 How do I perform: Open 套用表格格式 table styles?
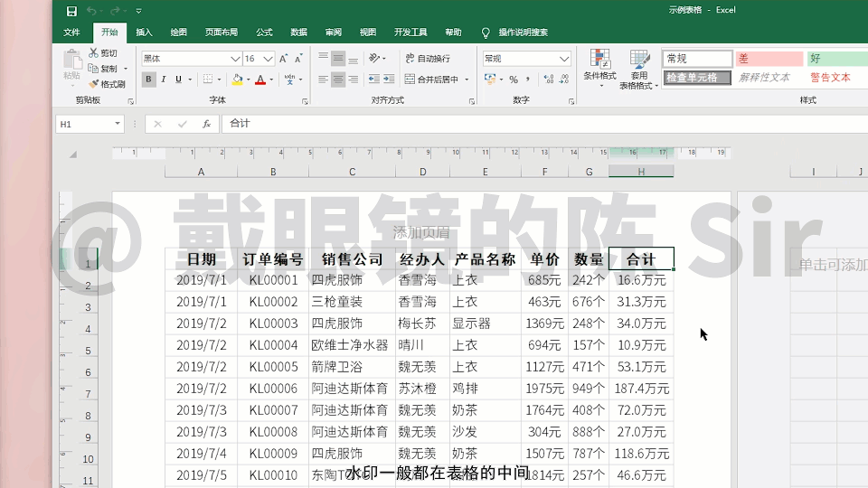click(x=639, y=70)
